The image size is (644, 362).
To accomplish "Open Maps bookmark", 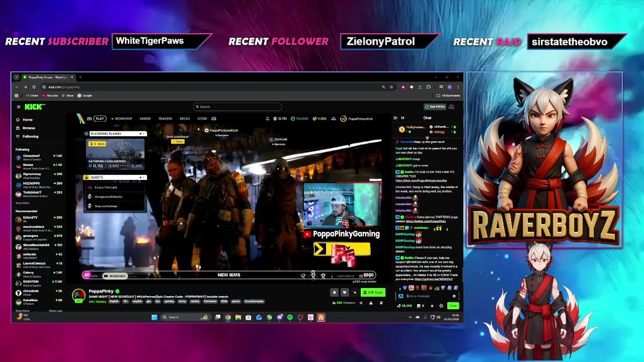I will 68,96.
